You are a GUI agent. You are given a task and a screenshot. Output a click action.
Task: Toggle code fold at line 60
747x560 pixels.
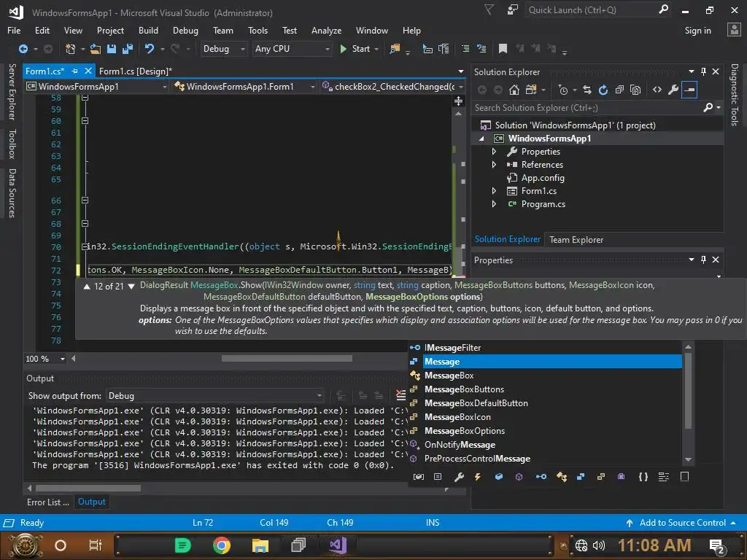[85, 121]
